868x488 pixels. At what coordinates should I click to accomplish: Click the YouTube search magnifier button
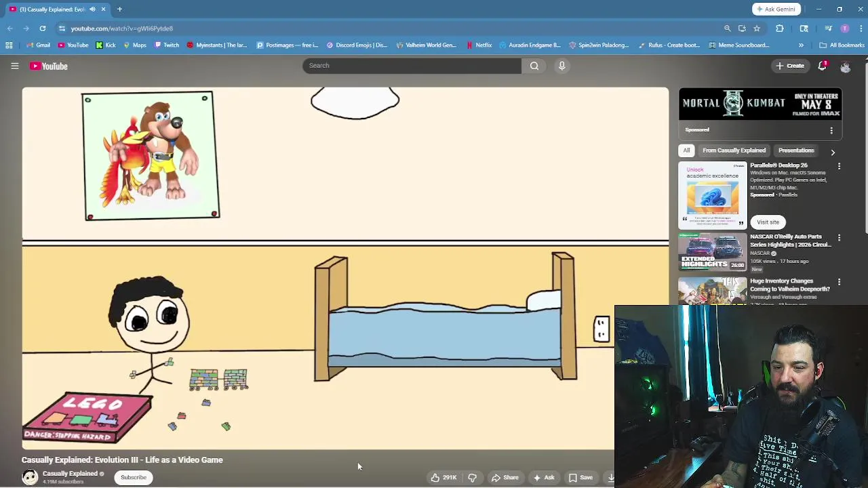tap(534, 66)
